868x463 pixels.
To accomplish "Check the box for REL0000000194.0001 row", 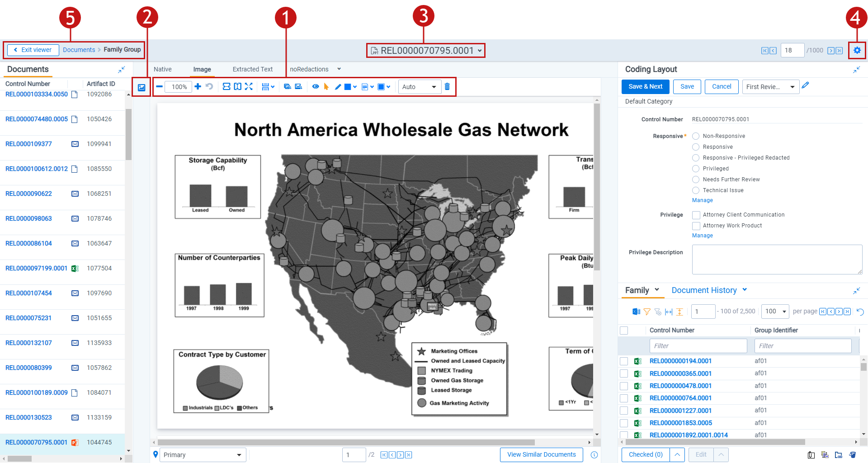I will [624, 361].
